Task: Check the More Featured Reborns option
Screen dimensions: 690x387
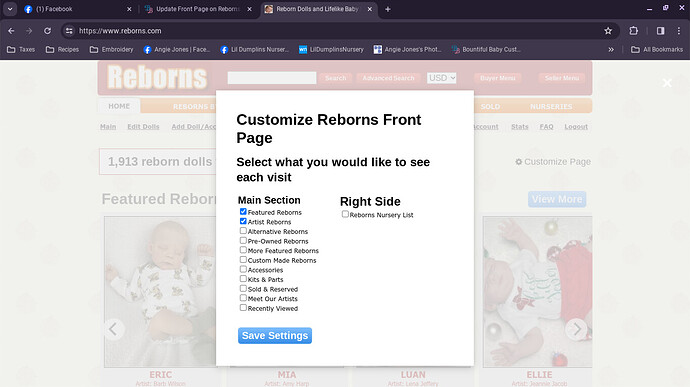Action: [x=243, y=250]
